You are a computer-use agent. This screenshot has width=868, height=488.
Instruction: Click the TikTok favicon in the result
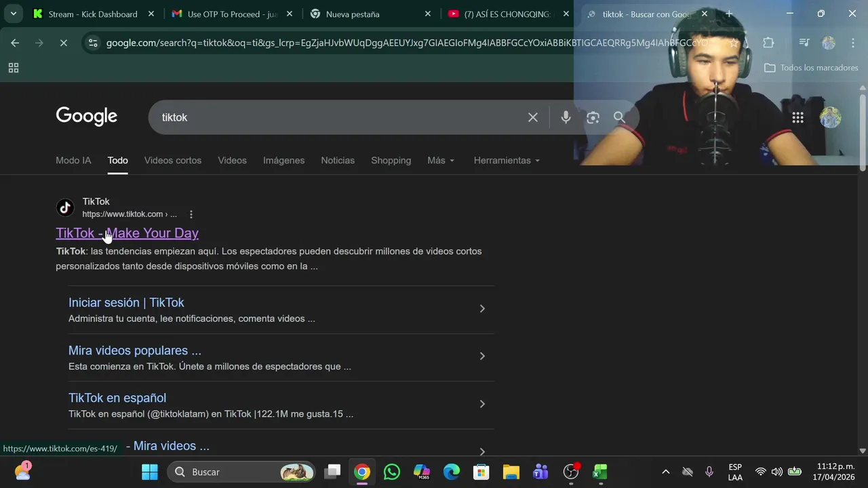point(65,207)
